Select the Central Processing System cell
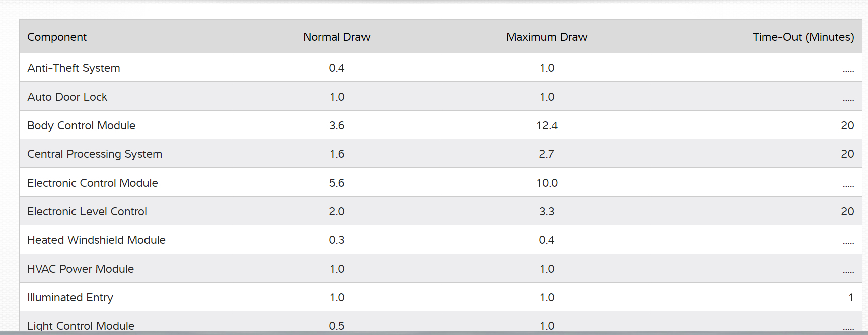The width and height of the screenshot is (868, 335). point(95,154)
